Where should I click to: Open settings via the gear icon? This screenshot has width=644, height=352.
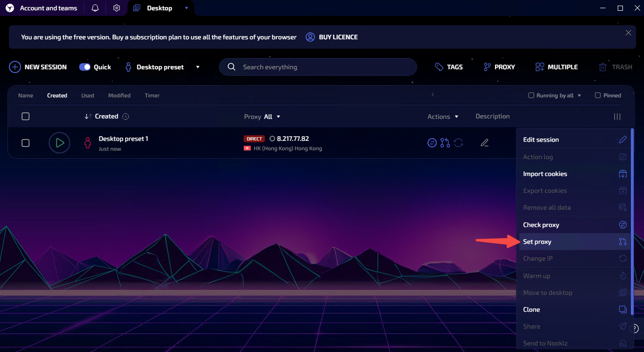pyautogui.click(x=117, y=8)
